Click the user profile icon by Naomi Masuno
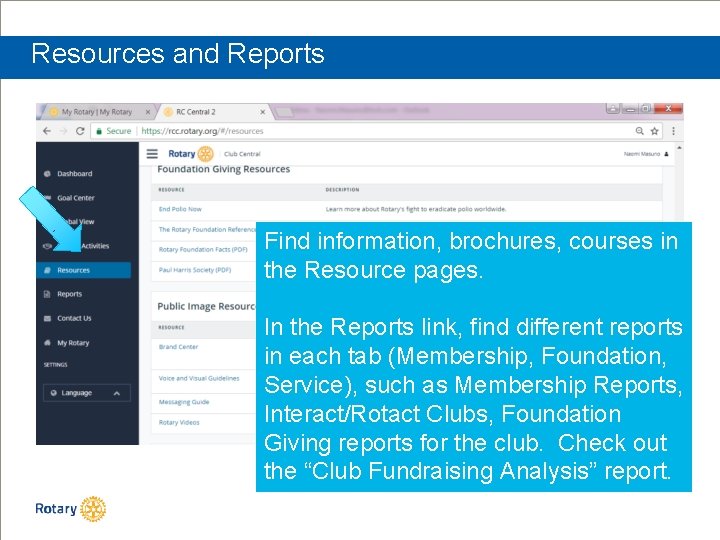This screenshot has width=720, height=540. click(666, 154)
